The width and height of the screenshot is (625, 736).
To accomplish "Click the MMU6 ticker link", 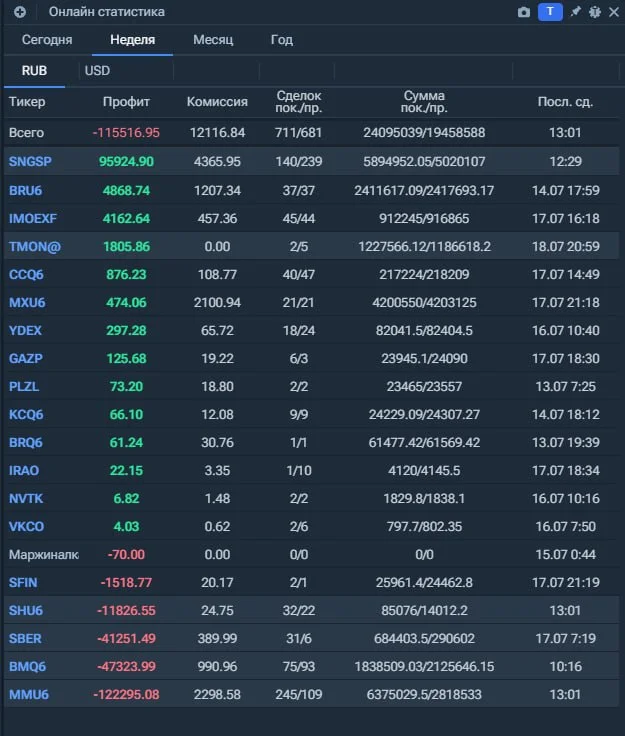I will click(29, 695).
